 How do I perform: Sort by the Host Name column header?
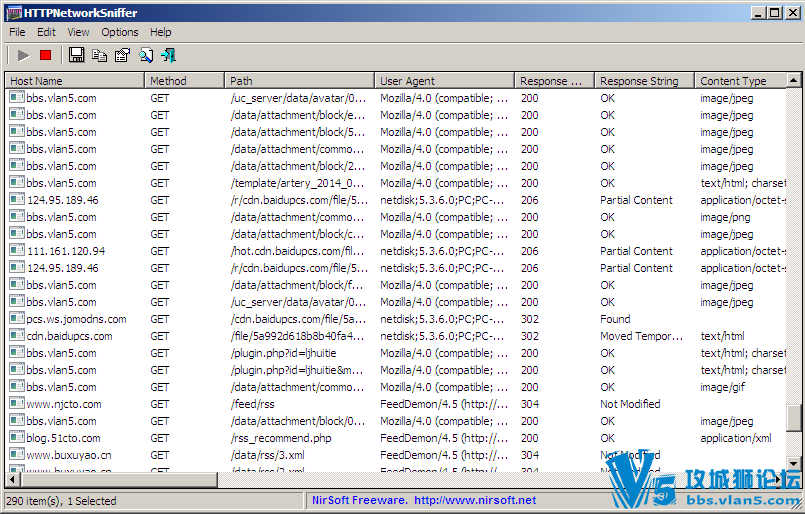[x=75, y=81]
